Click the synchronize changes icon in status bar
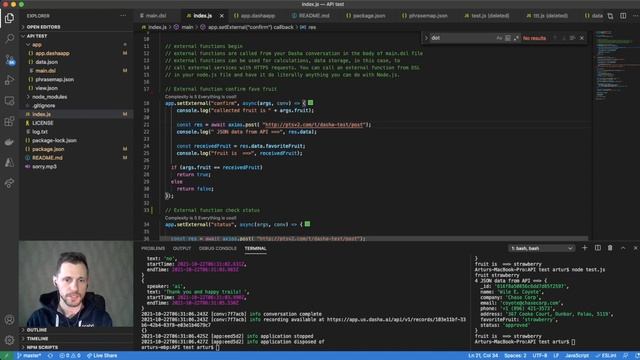This screenshot has width=640, height=360. point(51,356)
